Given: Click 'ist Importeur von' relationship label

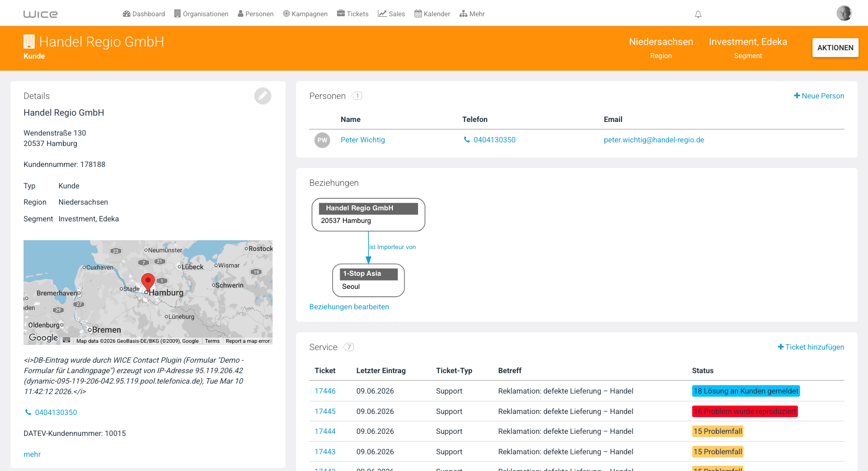Looking at the screenshot, I should tap(392, 247).
